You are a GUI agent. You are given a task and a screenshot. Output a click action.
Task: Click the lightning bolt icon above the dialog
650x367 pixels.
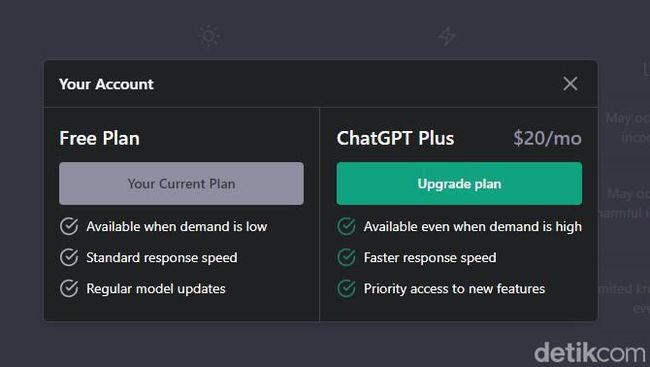[x=447, y=36]
